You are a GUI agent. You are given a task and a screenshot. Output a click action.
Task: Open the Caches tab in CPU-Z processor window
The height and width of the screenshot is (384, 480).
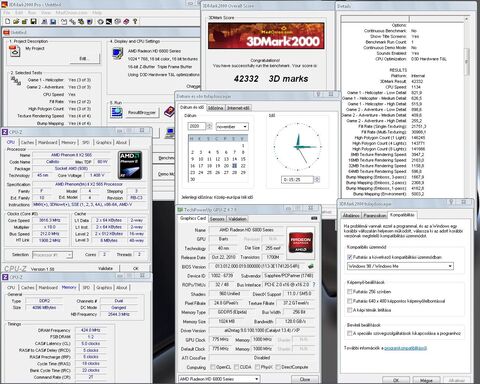pos(28,142)
